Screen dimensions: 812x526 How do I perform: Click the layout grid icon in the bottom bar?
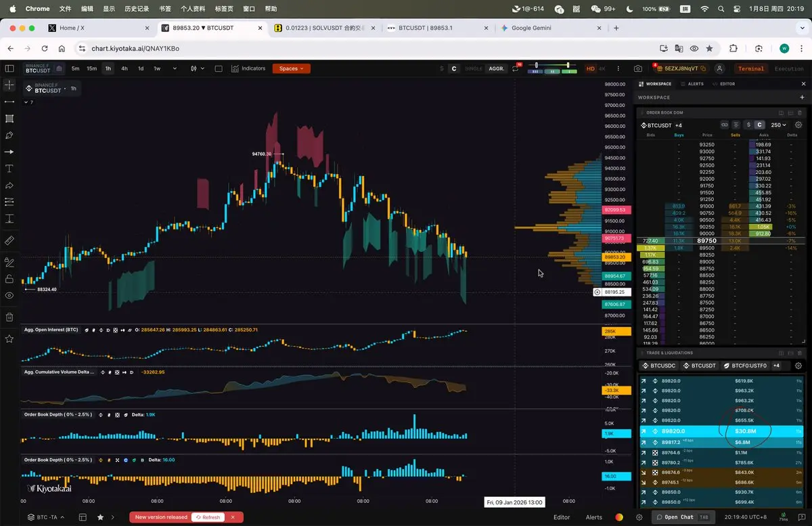click(x=83, y=517)
